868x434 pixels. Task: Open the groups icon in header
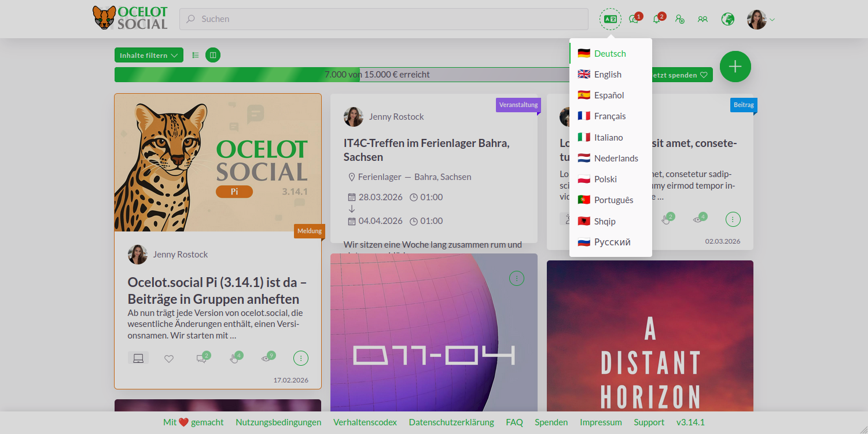pyautogui.click(x=703, y=19)
